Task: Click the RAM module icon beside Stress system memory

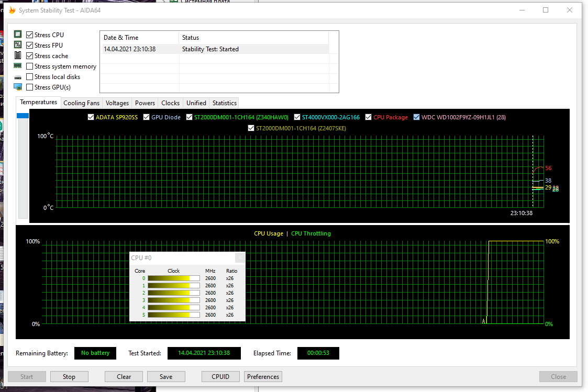Action: 18,65
